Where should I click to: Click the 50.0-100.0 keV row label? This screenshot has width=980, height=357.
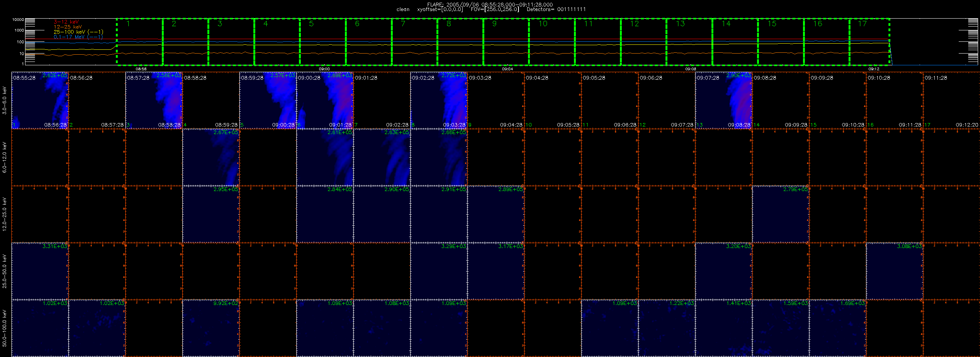click(x=5, y=328)
